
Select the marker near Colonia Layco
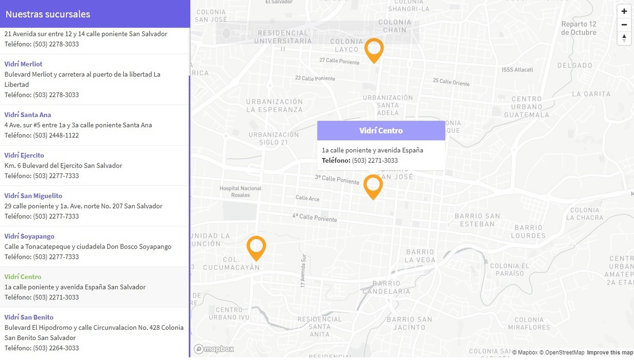click(374, 51)
